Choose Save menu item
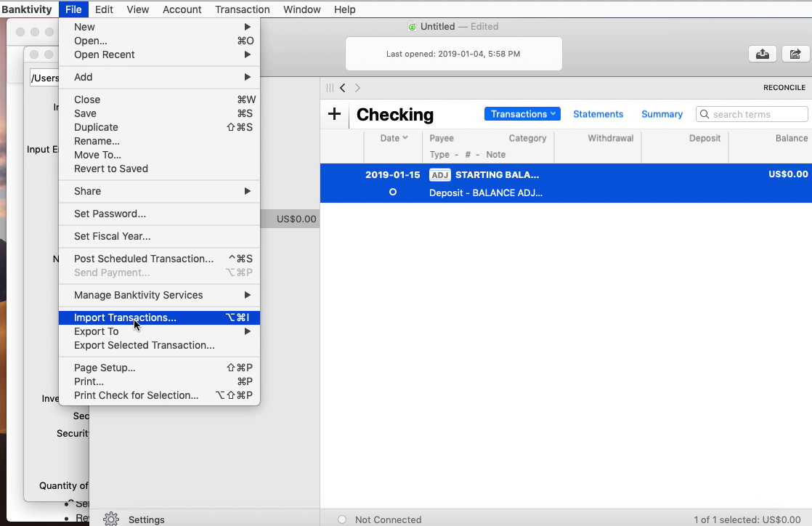The height and width of the screenshot is (526, 812). (159, 113)
